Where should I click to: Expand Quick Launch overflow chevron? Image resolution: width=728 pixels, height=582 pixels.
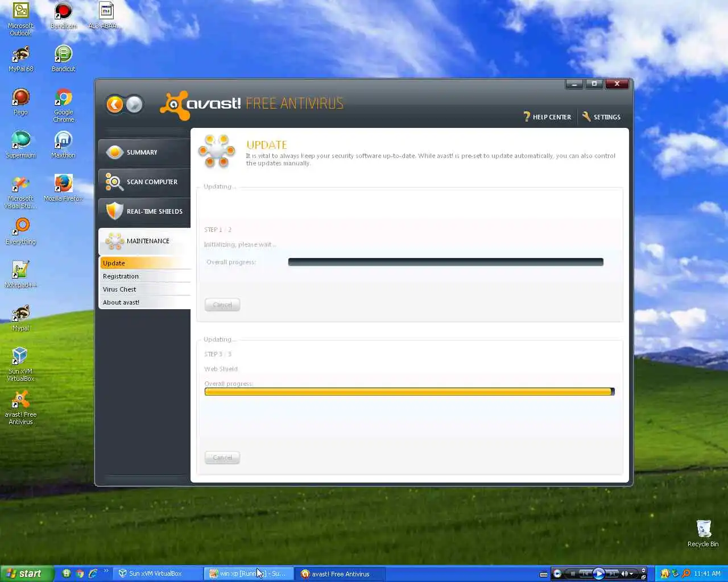point(106,571)
